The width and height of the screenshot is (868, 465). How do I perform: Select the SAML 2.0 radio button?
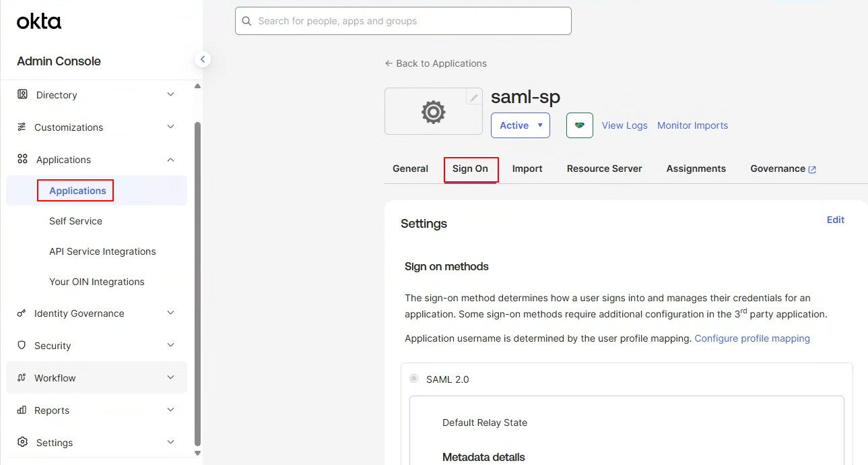414,379
